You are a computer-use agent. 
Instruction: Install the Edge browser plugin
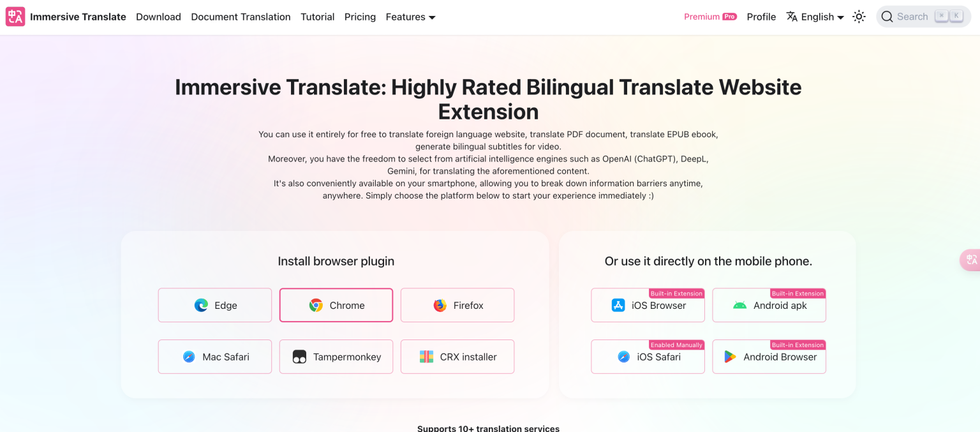215,305
